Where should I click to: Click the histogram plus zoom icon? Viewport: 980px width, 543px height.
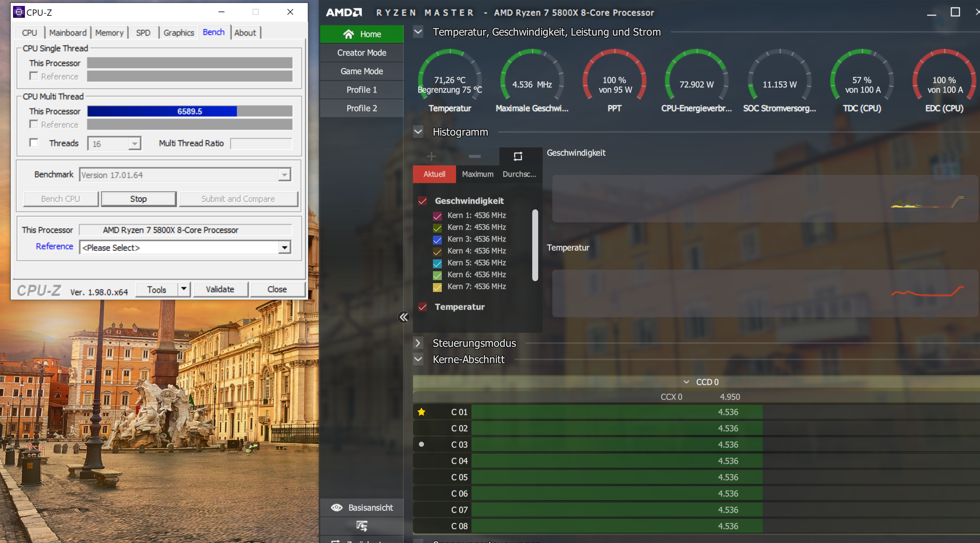(431, 156)
